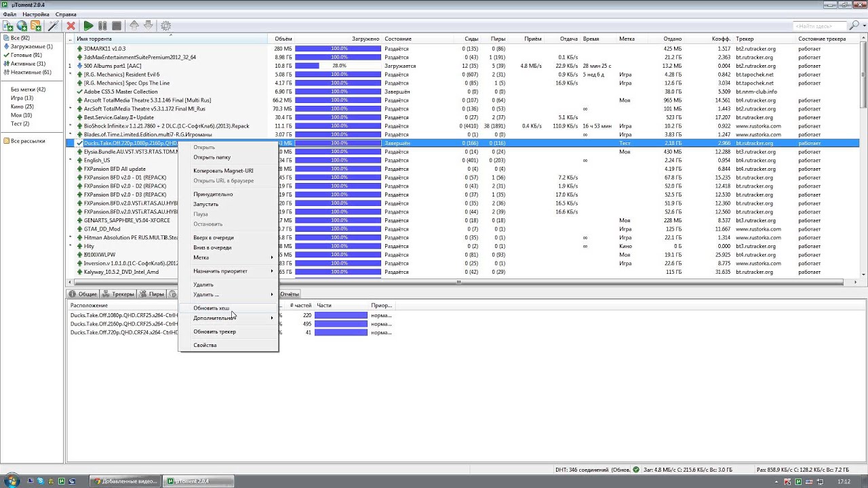Sort by 'Имя торрента' column header
The image size is (868, 488).
click(x=170, y=39)
